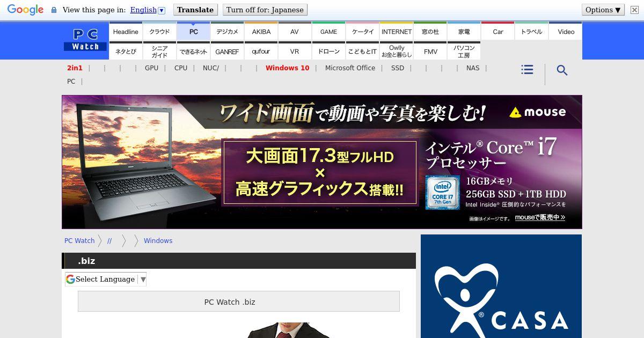This screenshot has height=338, width=644.
Task: Click the GPU topic link
Action: [151, 68]
